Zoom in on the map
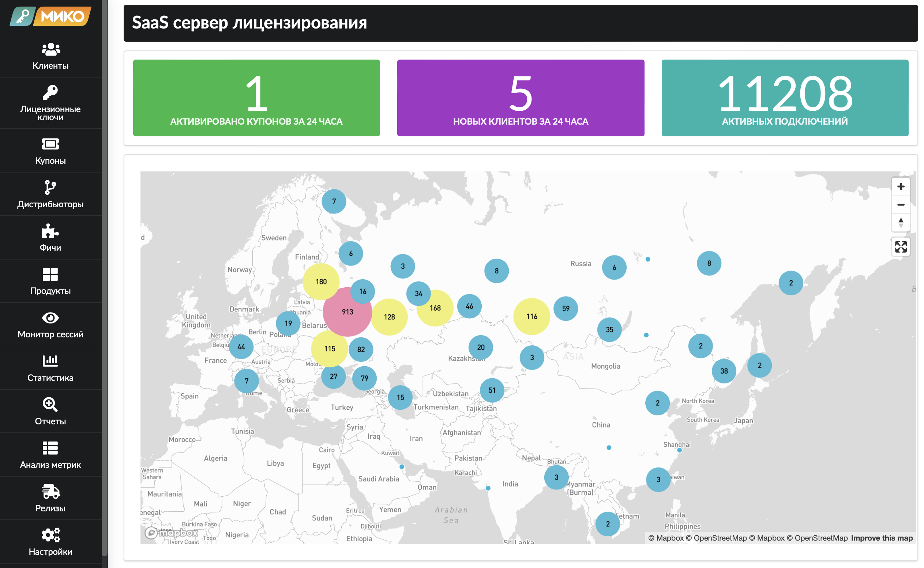 901,187
